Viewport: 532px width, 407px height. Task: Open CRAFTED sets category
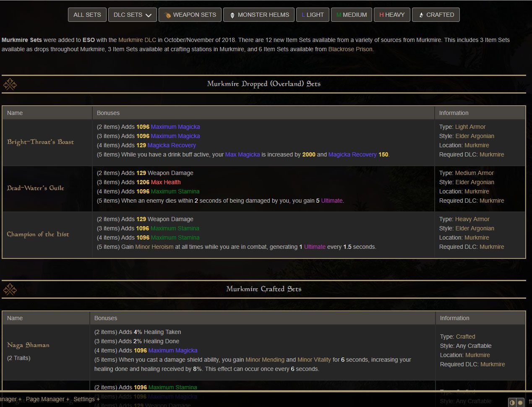pyautogui.click(x=436, y=15)
